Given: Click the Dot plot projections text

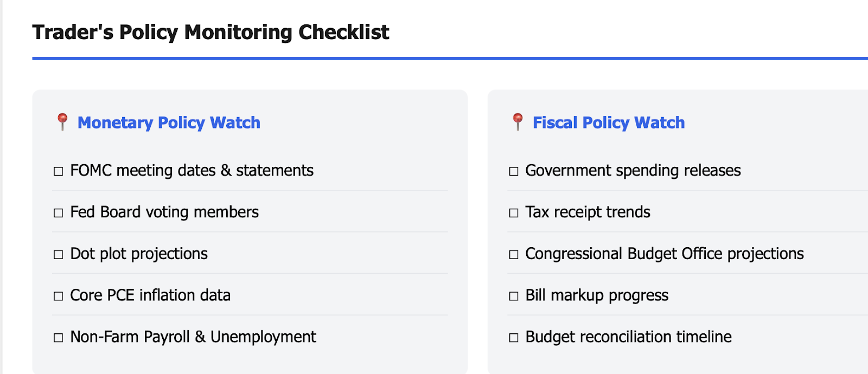Looking at the screenshot, I should [x=139, y=254].
